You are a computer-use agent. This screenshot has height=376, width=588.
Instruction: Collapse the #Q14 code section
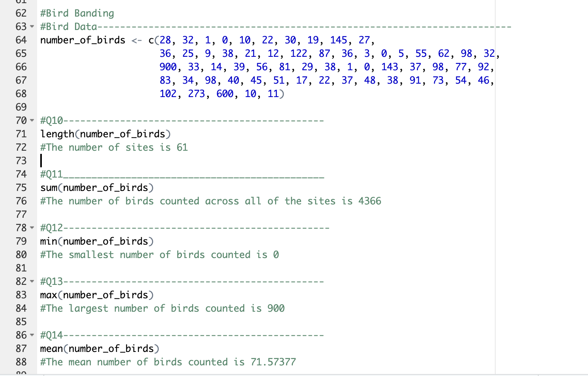pyautogui.click(x=31, y=335)
